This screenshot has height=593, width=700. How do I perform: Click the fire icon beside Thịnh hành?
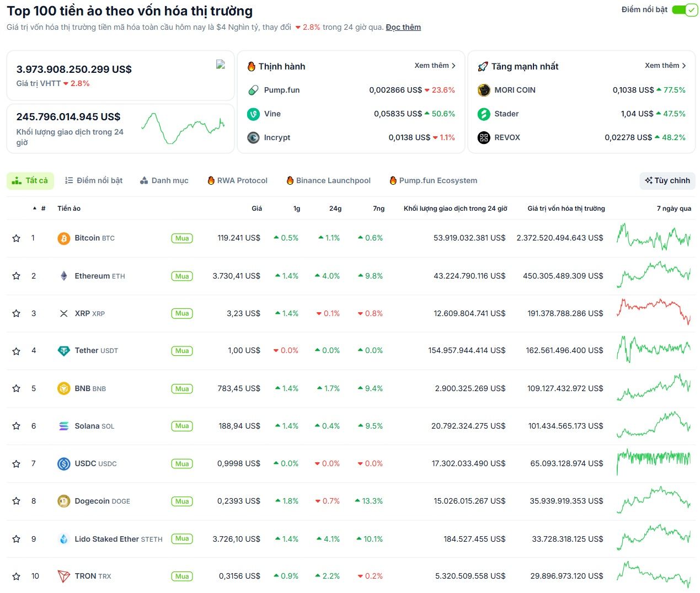point(252,66)
